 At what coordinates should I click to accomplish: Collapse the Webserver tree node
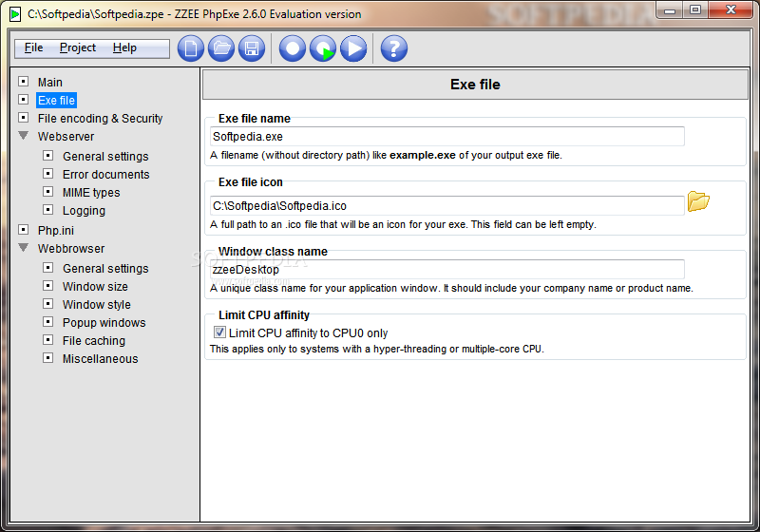23,135
